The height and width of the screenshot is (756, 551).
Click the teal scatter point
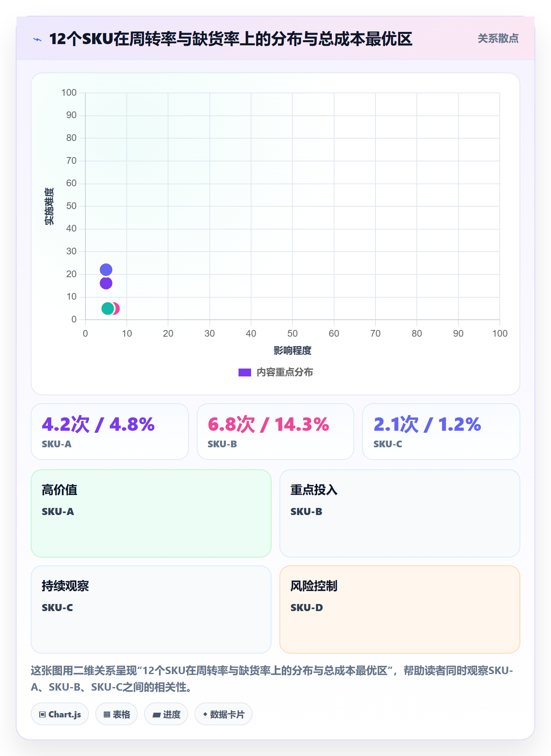(x=108, y=308)
